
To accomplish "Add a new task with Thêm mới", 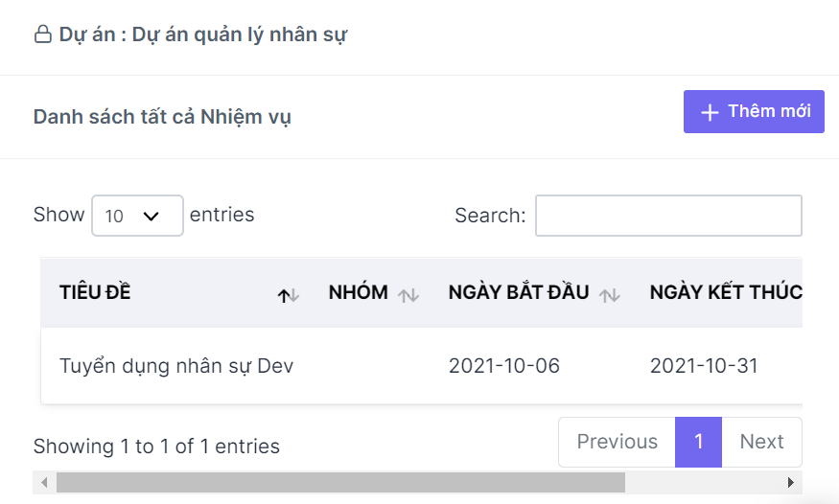I will click(x=754, y=112).
